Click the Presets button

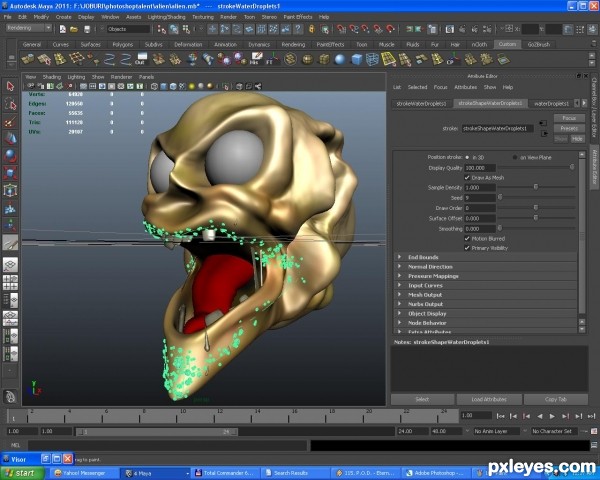point(569,128)
